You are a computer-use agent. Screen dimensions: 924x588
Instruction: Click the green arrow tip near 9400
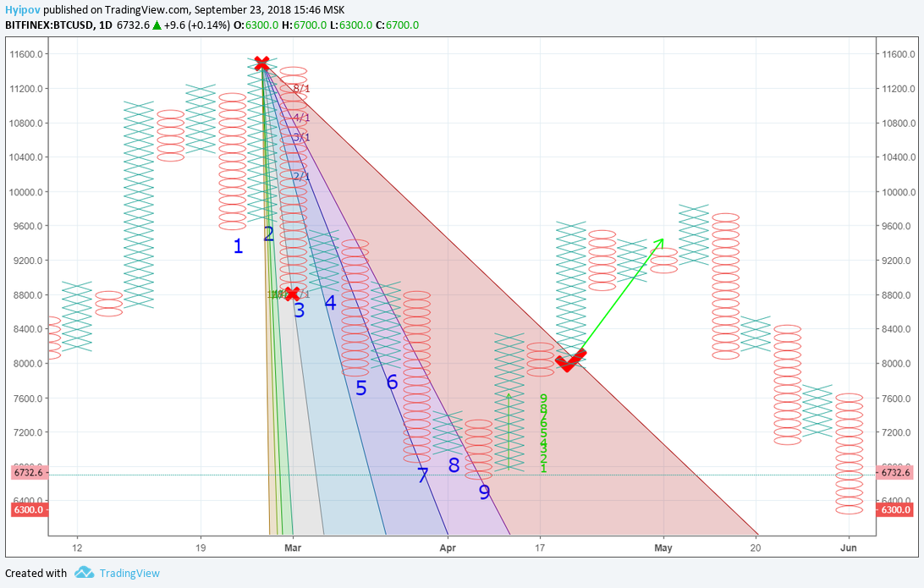pyautogui.click(x=661, y=241)
